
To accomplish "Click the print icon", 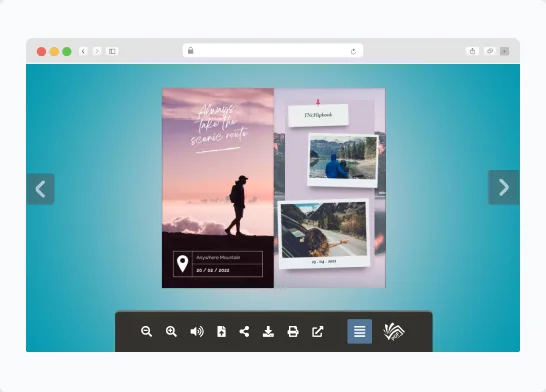I will tap(293, 331).
